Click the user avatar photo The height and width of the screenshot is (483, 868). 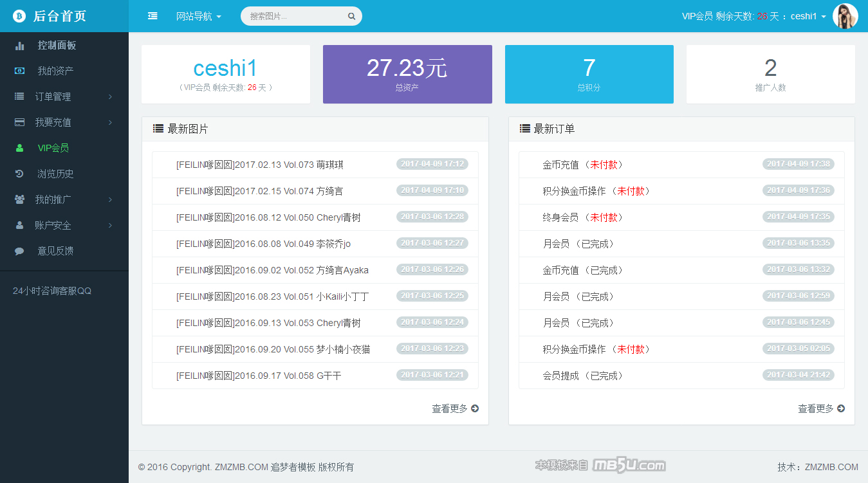coord(845,16)
